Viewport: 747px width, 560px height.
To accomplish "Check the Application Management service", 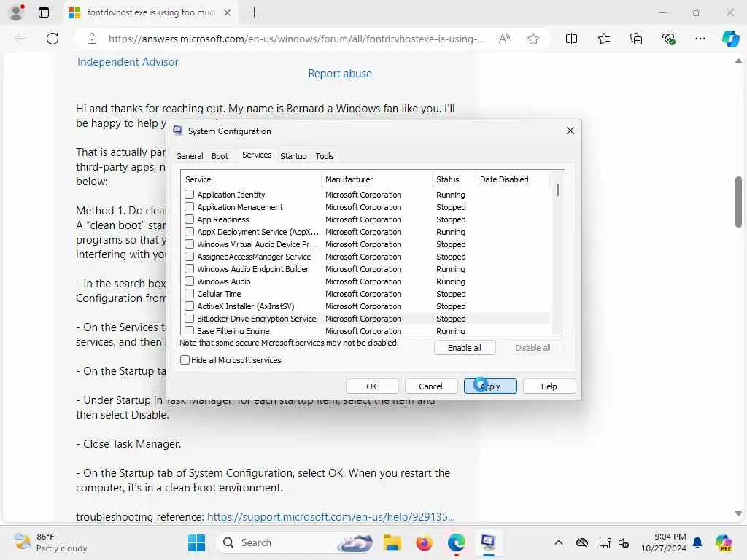I will point(189,206).
